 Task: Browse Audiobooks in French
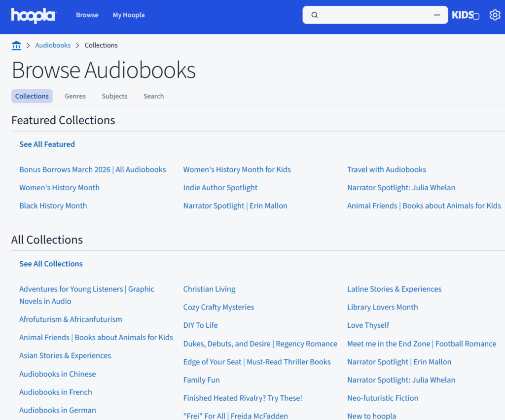(x=56, y=392)
